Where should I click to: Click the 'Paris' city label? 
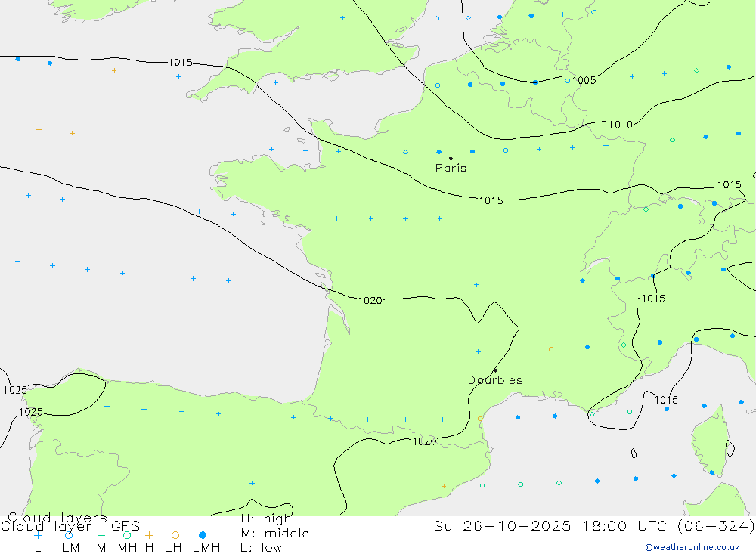[x=451, y=168]
